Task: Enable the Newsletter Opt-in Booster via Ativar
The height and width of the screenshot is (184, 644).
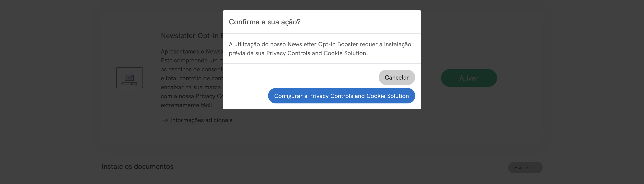Action: coord(469,78)
